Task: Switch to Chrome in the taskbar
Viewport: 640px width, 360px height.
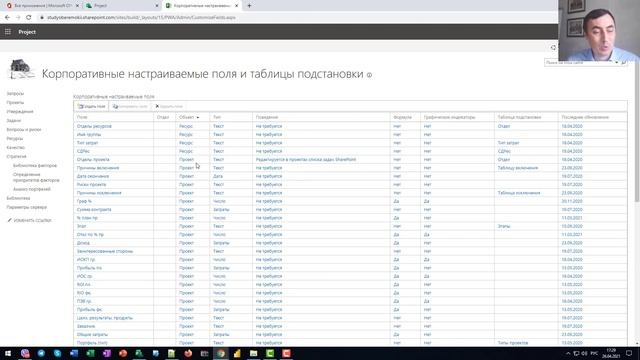Action: click(x=221, y=353)
